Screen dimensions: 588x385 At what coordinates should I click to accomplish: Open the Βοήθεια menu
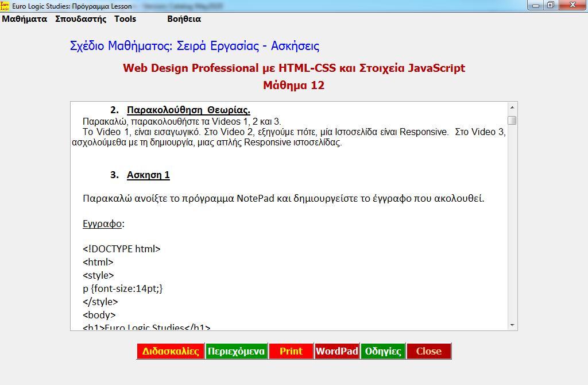[x=184, y=19]
